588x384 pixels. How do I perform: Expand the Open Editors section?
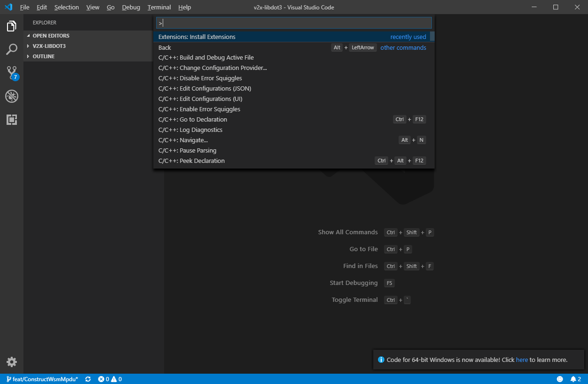(x=88, y=36)
